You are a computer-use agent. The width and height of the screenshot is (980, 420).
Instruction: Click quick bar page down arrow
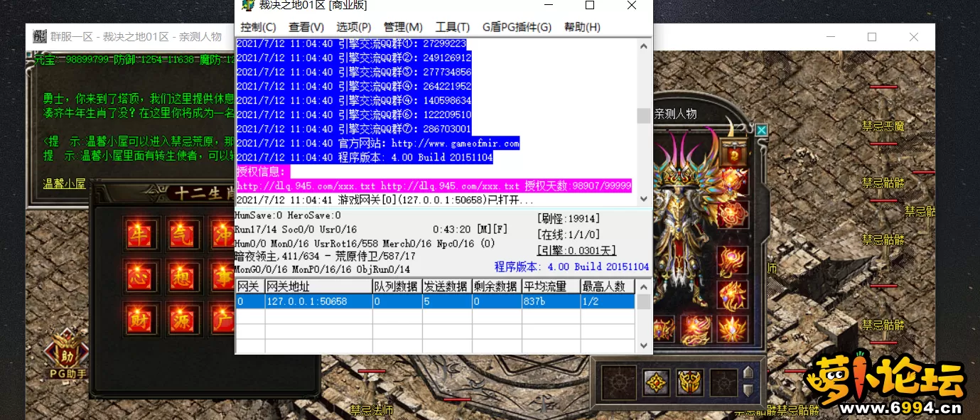point(748,389)
